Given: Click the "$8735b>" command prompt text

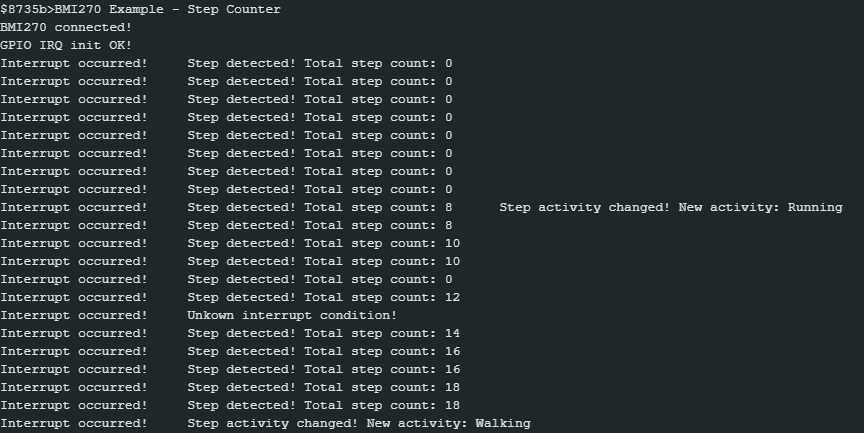Looking at the screenshot, I should 27,9.
